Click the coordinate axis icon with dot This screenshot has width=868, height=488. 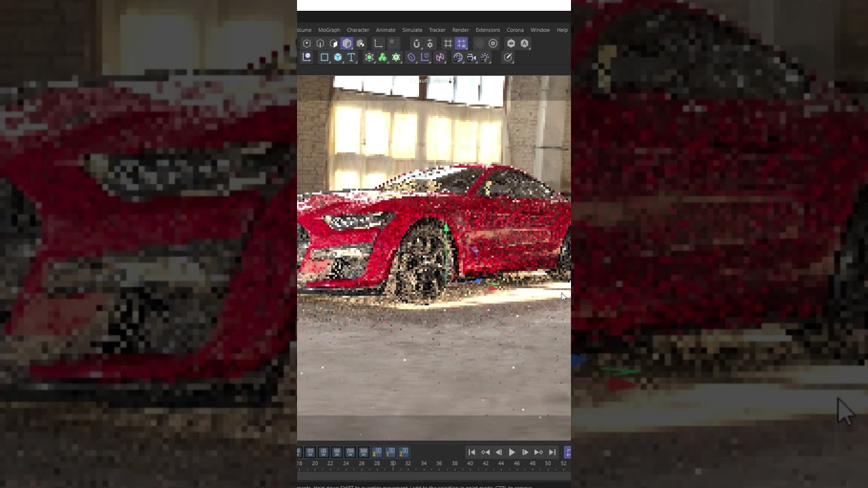[307, 58]
